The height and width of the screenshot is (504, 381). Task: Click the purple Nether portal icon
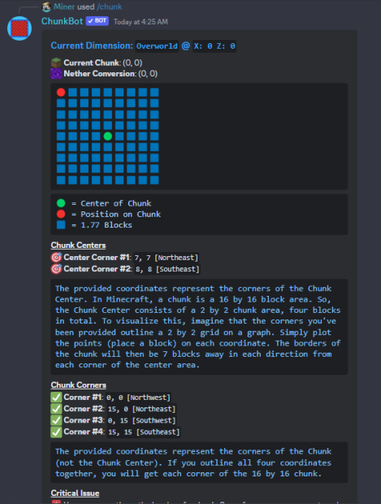tap(56, 74)
